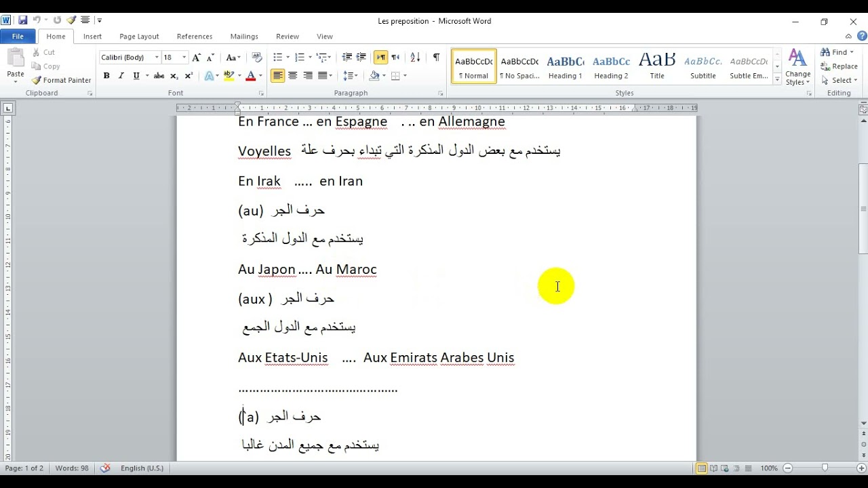Click the Sort icon
The width and height of the screenshot is (868, 488).
tap(416, 58)
